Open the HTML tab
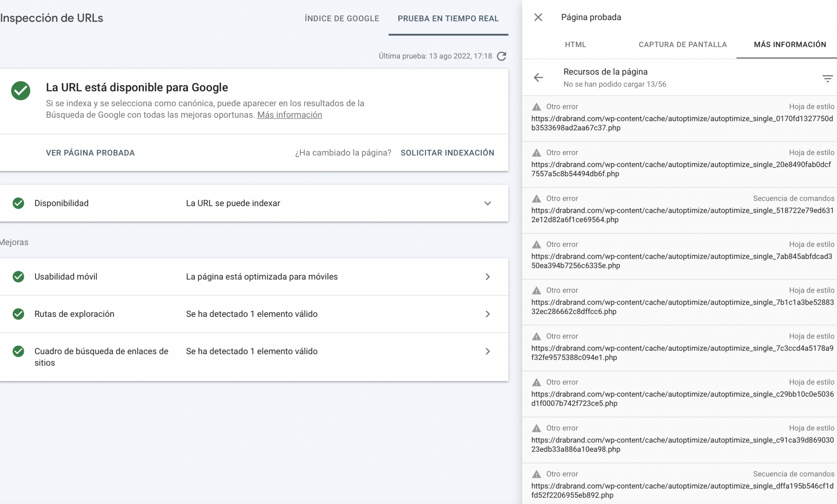This screenshot has width=837, height=504. 575,44
